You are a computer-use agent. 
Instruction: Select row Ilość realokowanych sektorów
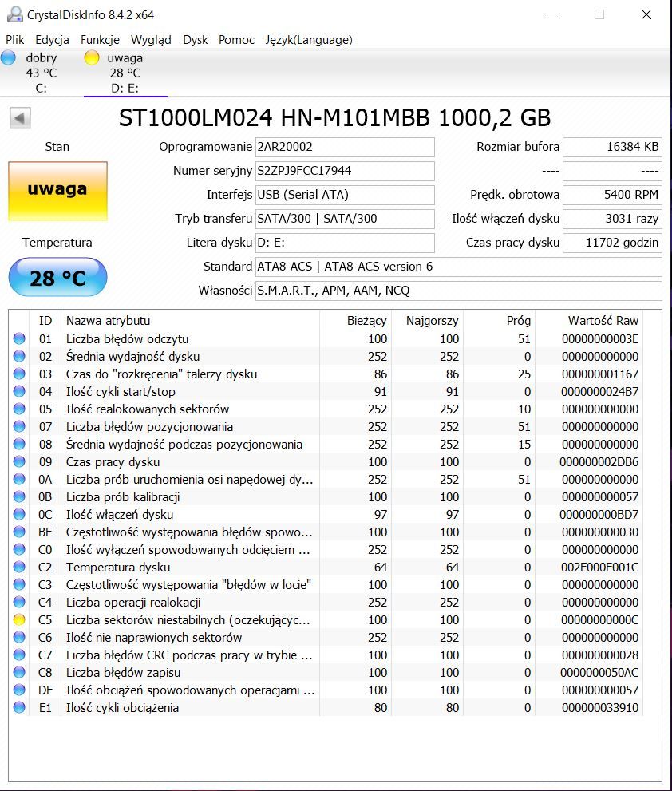326,409
